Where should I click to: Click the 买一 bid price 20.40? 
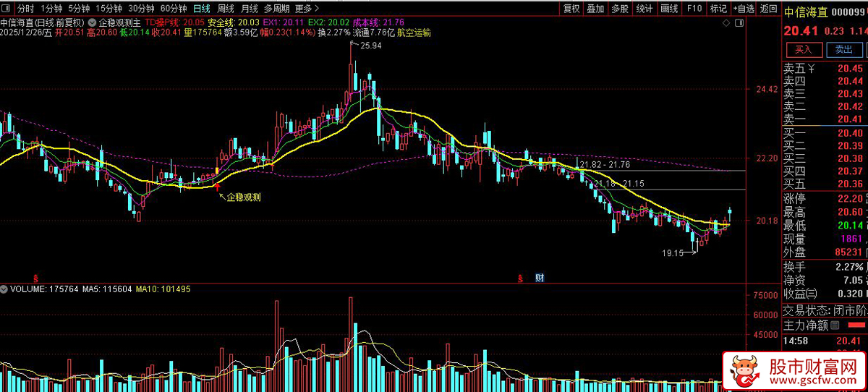850,133
